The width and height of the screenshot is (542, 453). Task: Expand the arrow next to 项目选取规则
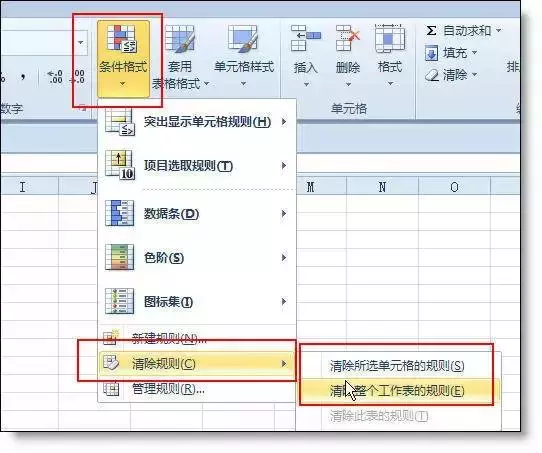[284, 166]
